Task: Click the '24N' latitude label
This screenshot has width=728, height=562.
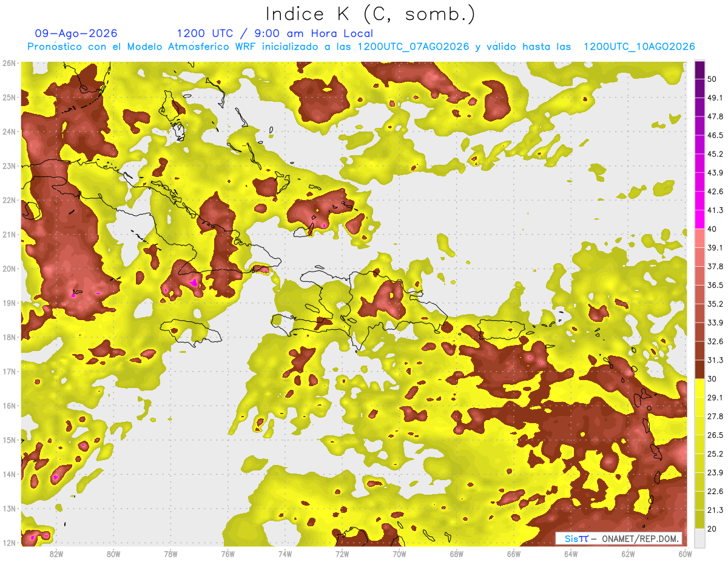Action: pos(9,132)
